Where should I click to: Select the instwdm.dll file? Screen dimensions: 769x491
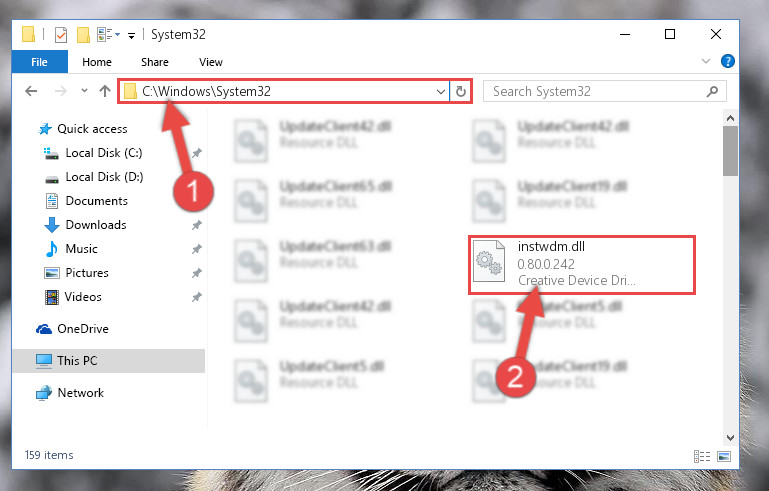(x=582, y=265)
